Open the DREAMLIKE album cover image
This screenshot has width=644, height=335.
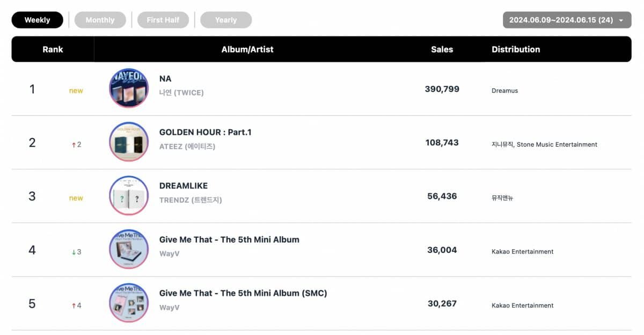coord(129,196)
